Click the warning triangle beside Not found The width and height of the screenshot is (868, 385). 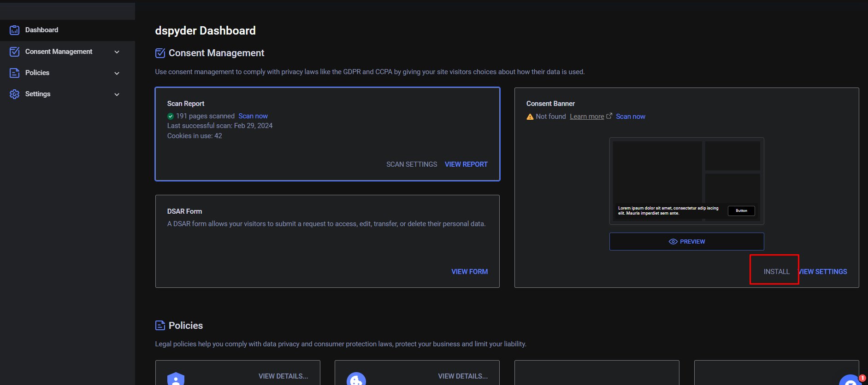[530, 117]
